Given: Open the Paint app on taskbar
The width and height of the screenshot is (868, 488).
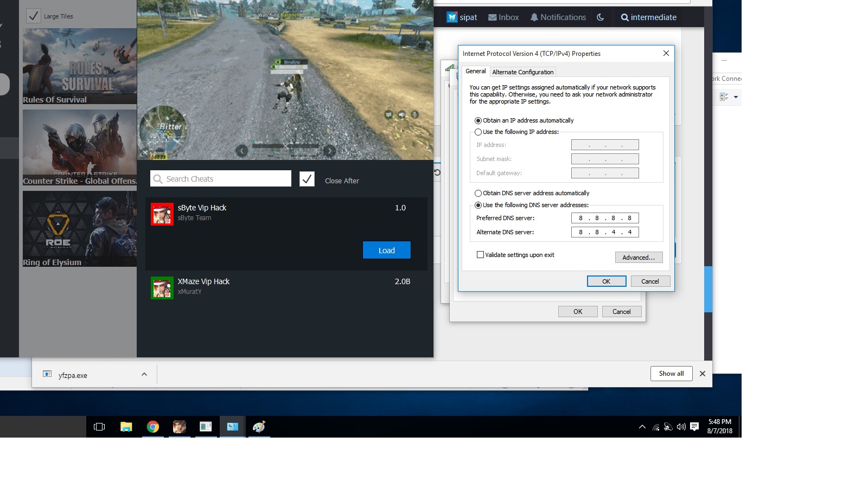Looking at the screenshot, I should pos(259,427).
